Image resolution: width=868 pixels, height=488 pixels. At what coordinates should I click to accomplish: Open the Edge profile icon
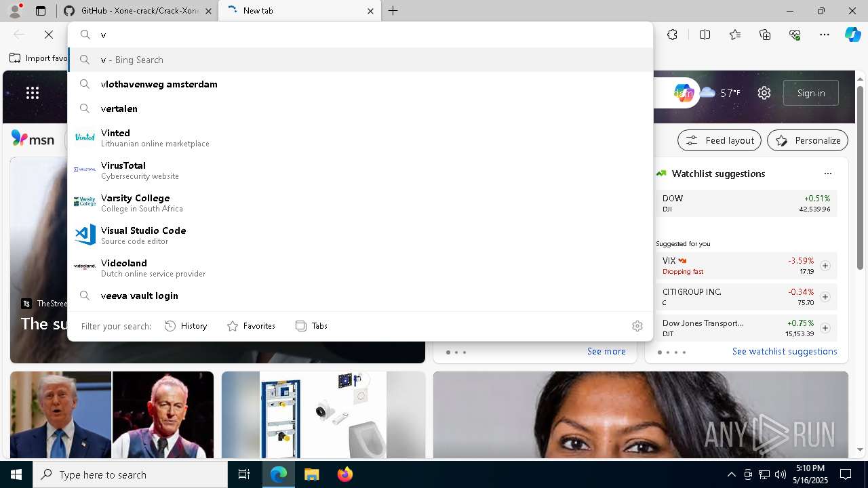tap(15, 10)
